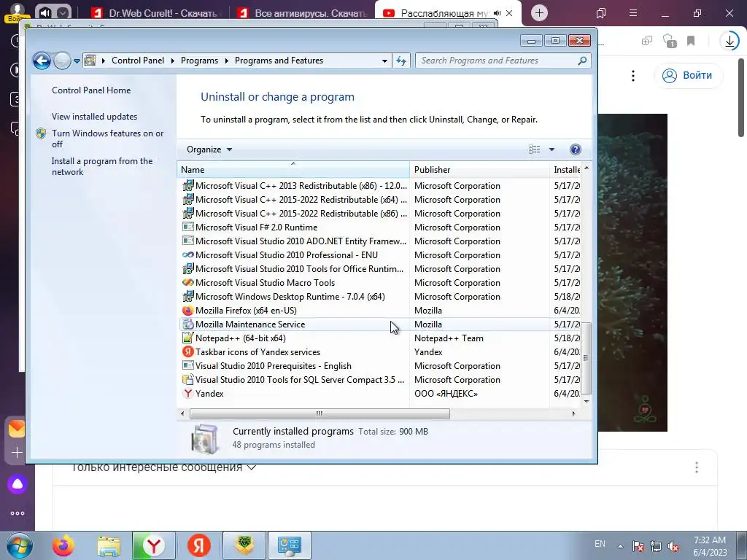747x560 pixels.
Task: Click the Войти sign-in button on YouTube
Action: coord(688,75)
